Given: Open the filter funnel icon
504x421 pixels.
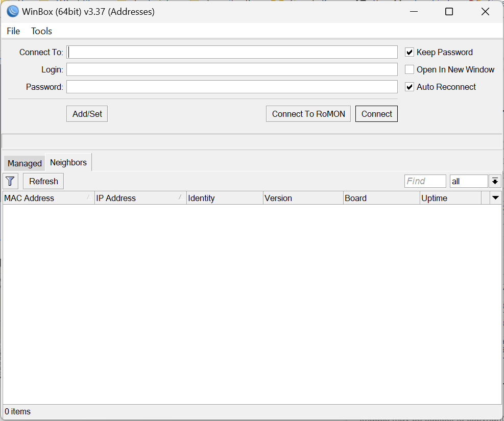Looking at the screenshot, I should coord(10,181).
